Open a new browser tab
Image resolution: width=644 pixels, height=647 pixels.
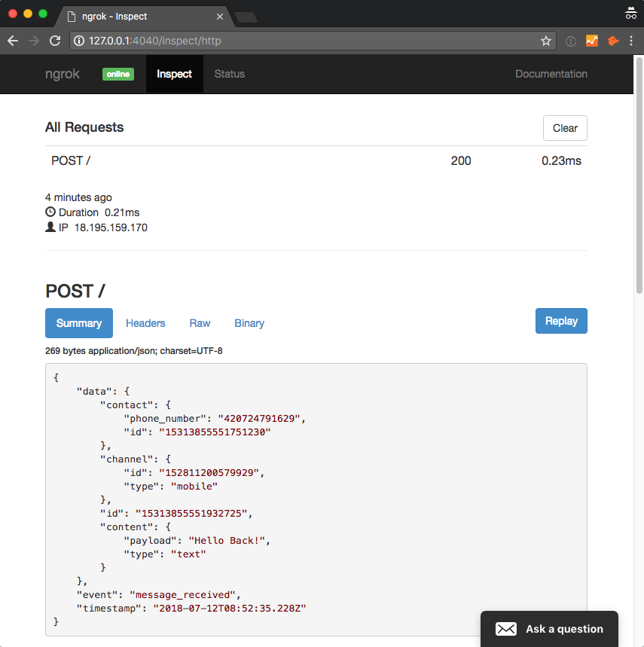[246, 17]
